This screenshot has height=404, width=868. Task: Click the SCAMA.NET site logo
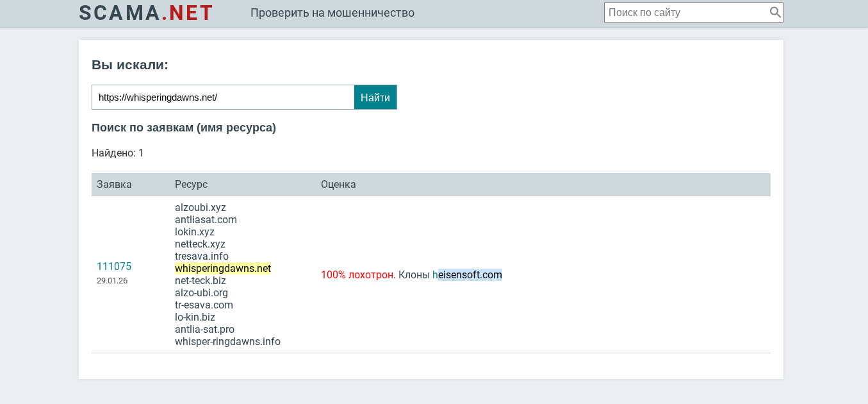(x=146, y=13)
